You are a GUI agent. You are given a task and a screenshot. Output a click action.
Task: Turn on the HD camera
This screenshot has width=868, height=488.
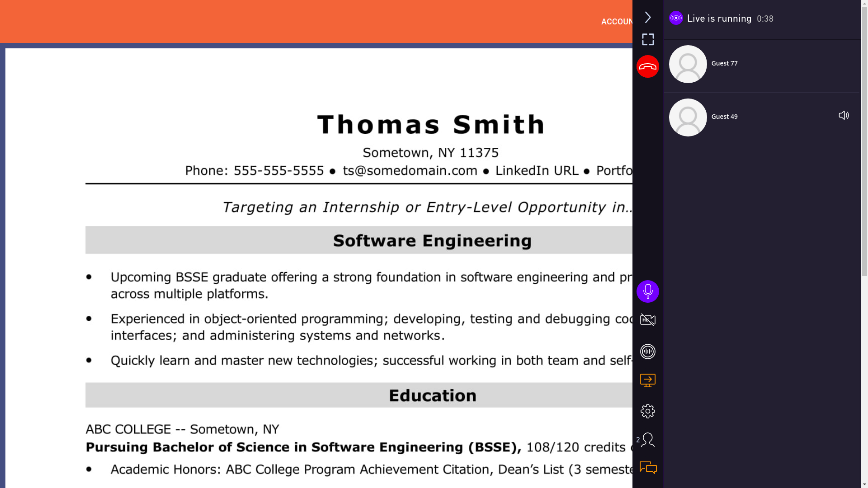click(648, 320)
